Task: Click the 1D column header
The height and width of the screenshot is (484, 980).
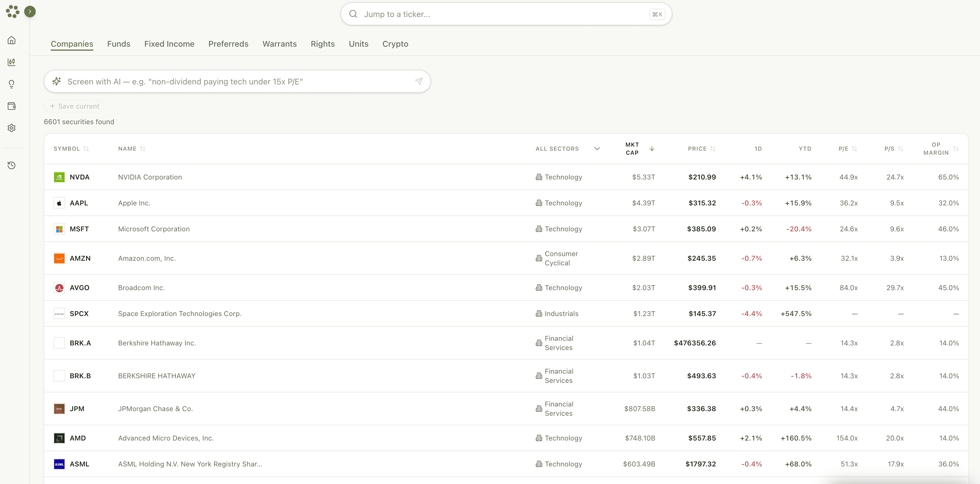Action: point(758,149)
